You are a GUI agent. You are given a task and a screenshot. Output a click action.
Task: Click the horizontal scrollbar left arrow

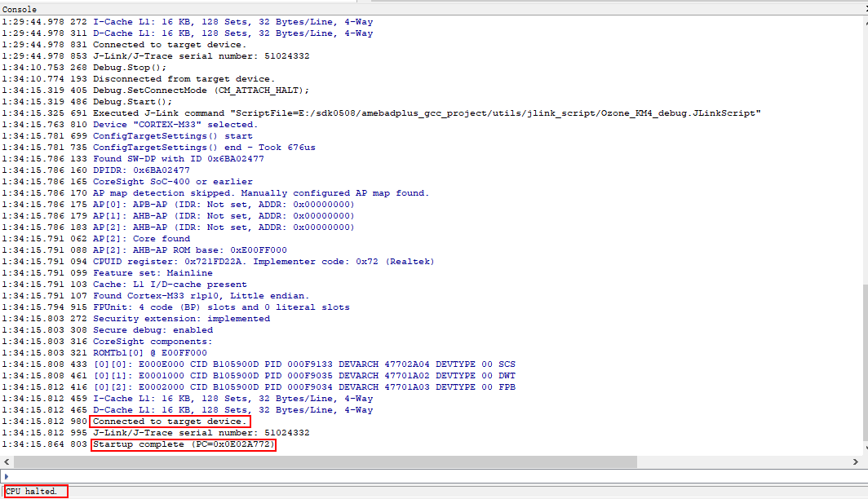[x=7, y=462]
